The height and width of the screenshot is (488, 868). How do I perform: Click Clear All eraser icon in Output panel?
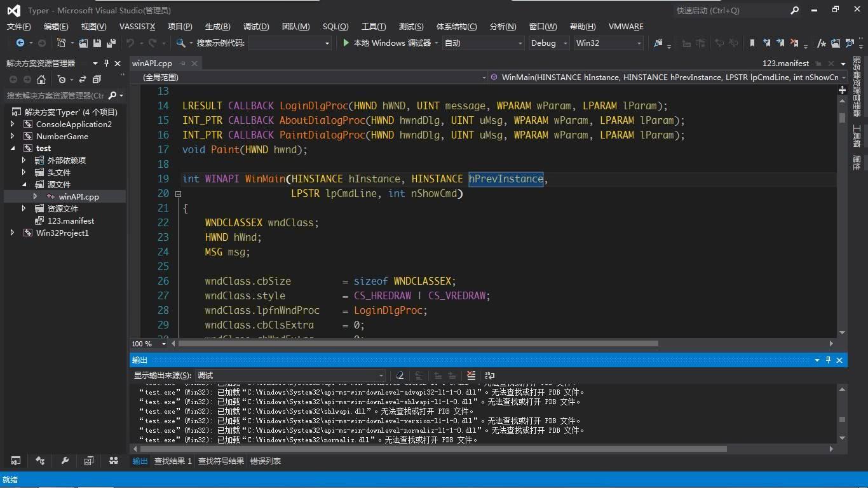(x=400, y=376)
